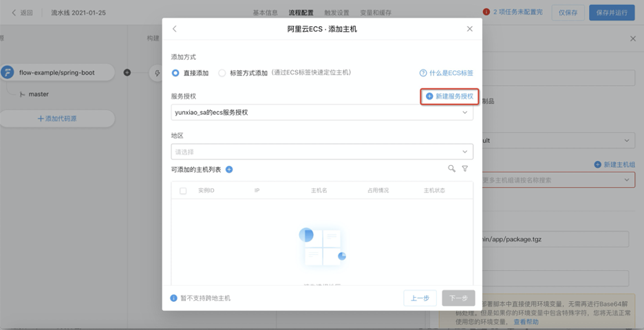
Task: Click the 新建服务授权 link
Action: coord(450,96)
